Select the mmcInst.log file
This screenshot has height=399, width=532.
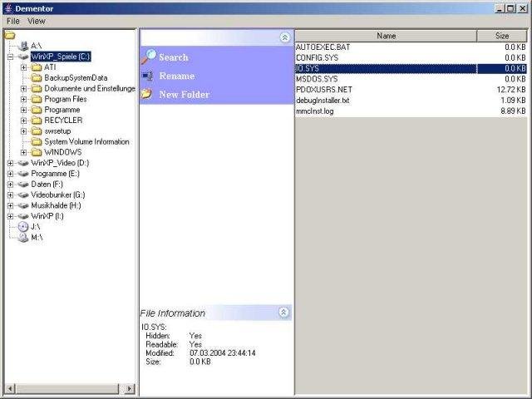(x=411, y=111)
